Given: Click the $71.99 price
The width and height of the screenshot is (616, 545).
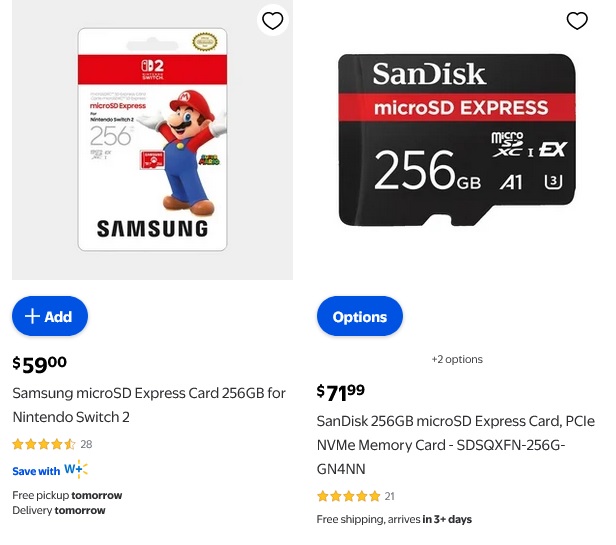Looking at the screenshot, I should pos(340,392).
